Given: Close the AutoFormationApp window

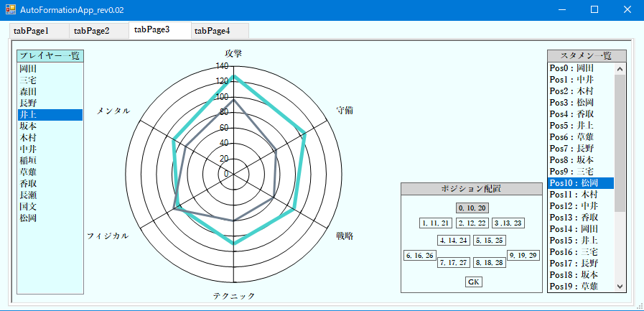Looking at the screenshot, I should click(x=627, y=10).
